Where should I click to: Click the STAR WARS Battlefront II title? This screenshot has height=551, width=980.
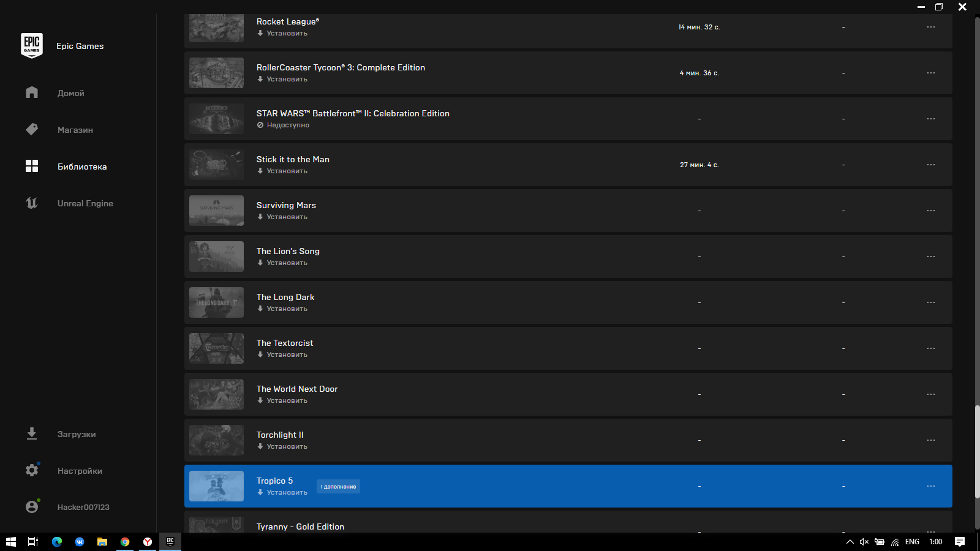click(x=353, y=113)
